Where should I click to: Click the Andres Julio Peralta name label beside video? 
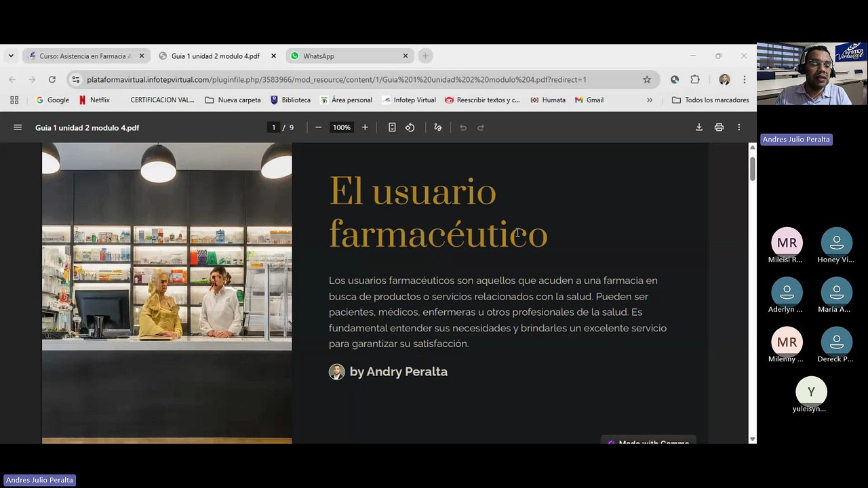pos(796,139)
